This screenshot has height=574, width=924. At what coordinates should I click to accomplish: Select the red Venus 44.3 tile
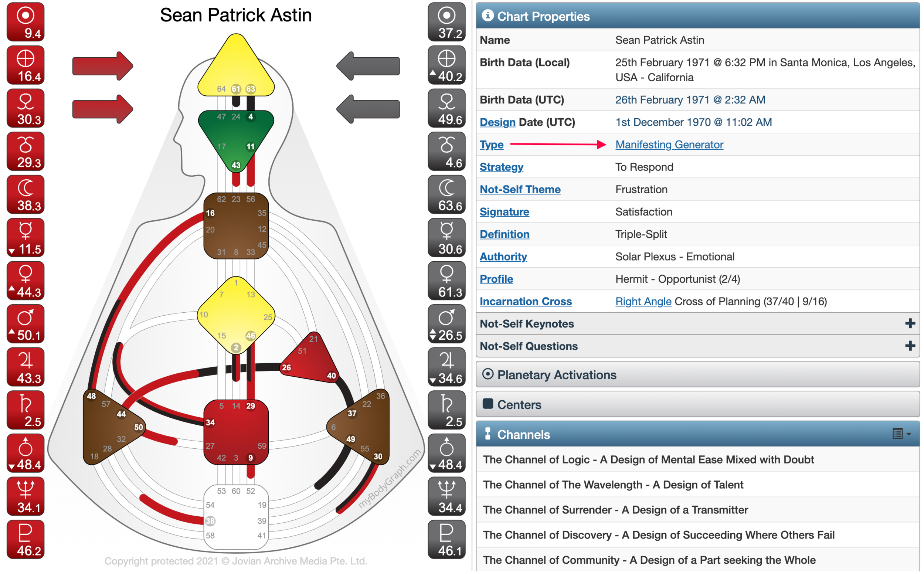(x=26, y=281)
